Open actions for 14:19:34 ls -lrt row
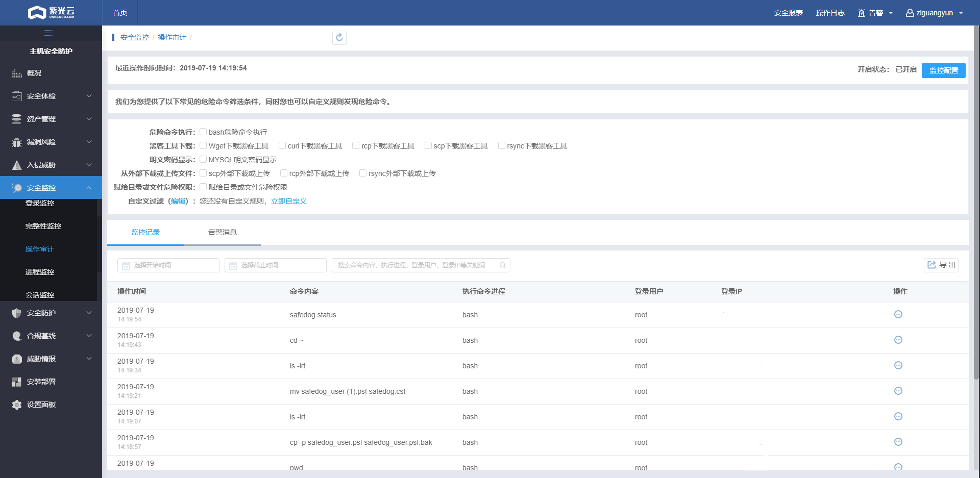 click(x=898, y=365)
